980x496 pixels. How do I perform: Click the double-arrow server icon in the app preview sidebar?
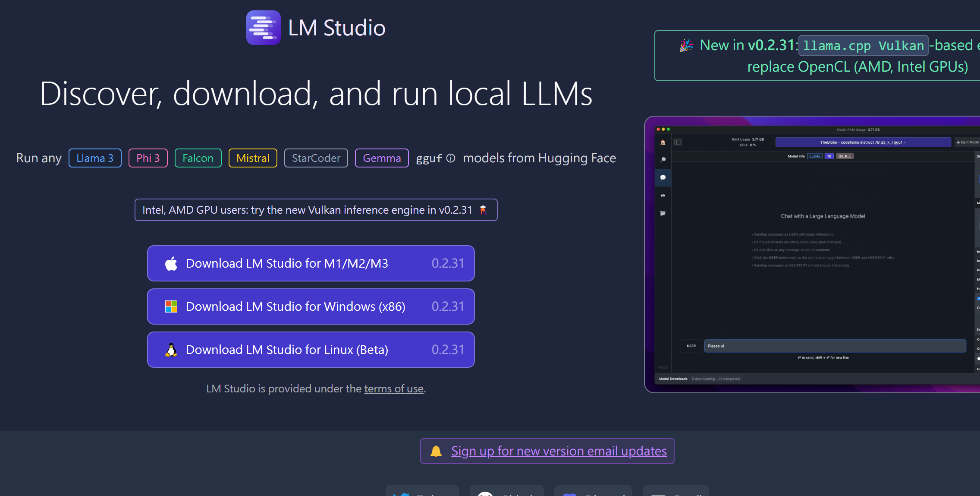[663, 196]
